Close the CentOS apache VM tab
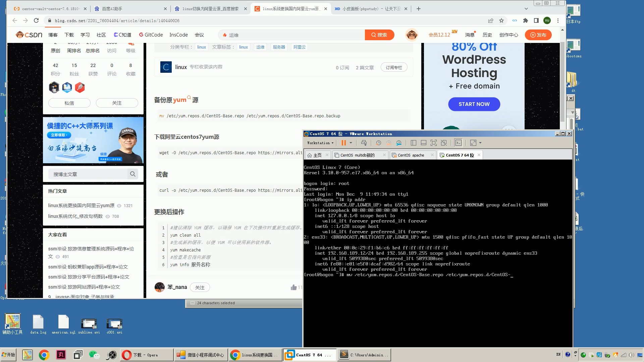644x362 pixels. 432,155
